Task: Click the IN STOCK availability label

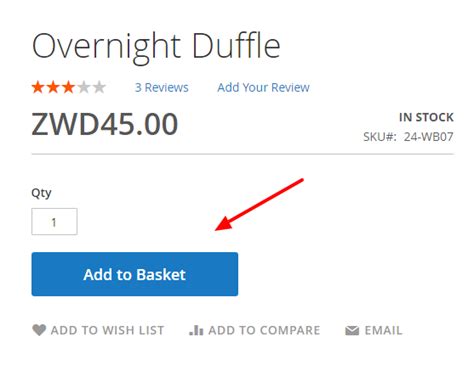Action: (426, 117)
